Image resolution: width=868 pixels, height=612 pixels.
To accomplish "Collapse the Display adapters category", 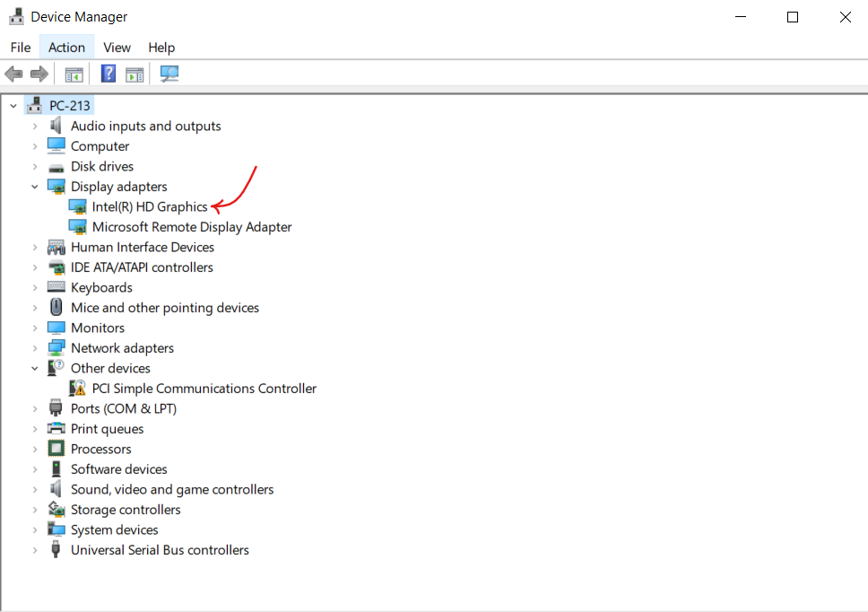I will tap(35, 186).
